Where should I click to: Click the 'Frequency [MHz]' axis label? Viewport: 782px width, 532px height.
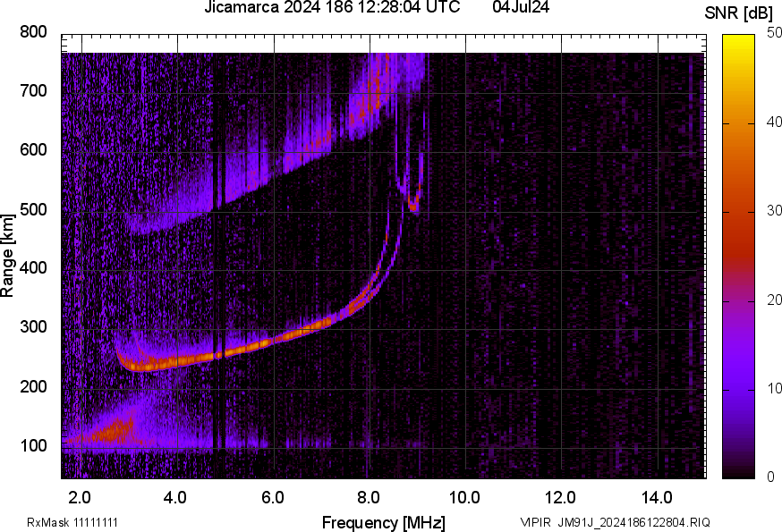click(384, 522)
